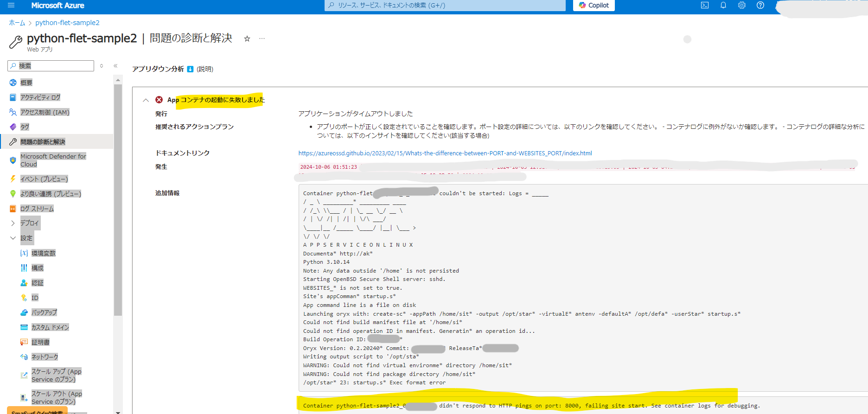Open アクセス制御 (IAM) in sidebar

(x=45, y=112)
